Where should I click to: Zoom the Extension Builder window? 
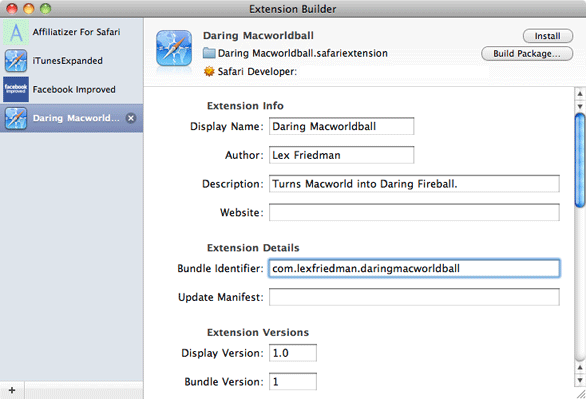point(46,8)
